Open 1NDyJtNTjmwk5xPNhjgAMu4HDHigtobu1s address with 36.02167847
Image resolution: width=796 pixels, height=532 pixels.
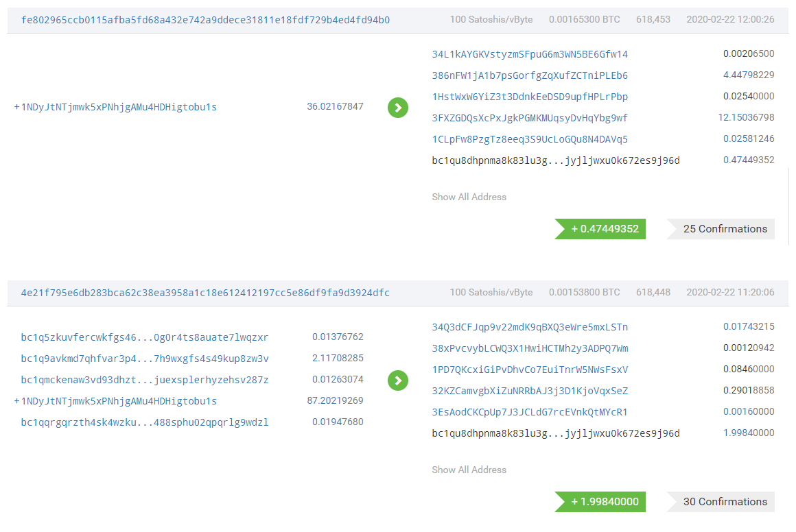click(119, 107)
